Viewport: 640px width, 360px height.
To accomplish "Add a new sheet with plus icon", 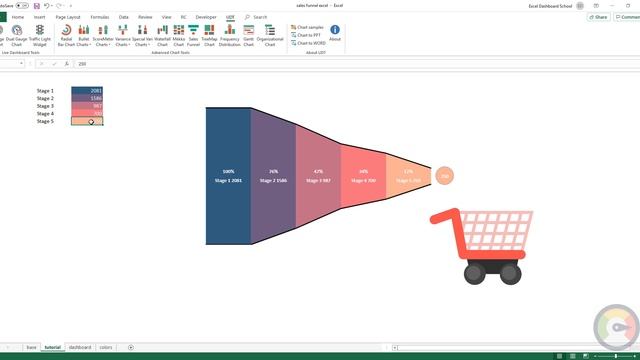I will click(131, 347).
